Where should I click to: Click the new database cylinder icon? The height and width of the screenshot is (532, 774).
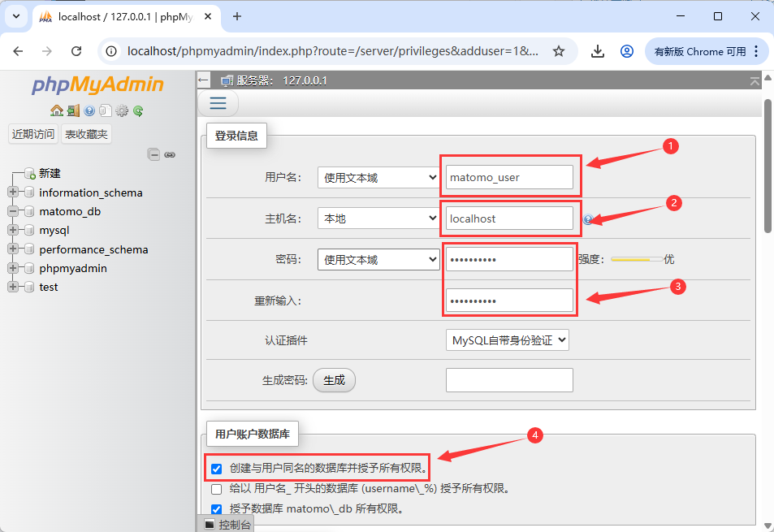pos(29,174)
